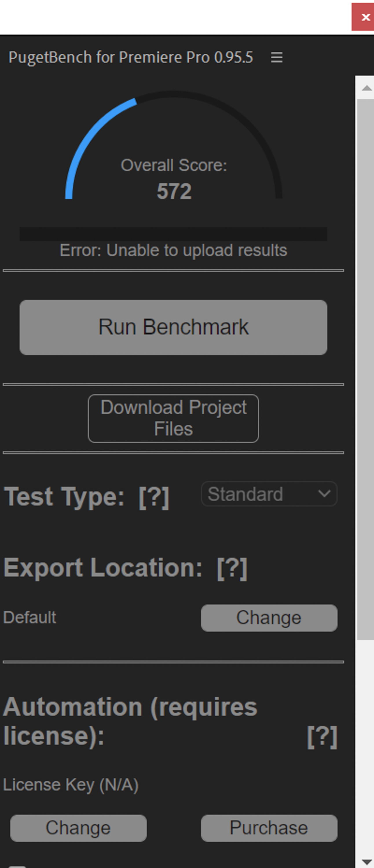
Task: Click Download Project Files button
Action: pyautogui.click(x=173, y=418)
